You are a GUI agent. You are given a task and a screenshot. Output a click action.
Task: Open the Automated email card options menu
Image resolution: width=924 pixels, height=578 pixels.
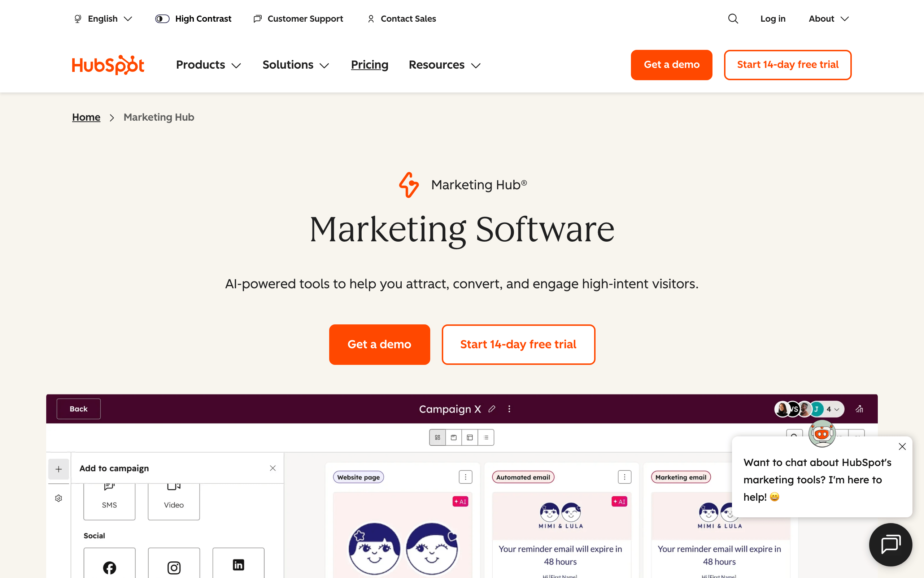coord(624,477)
